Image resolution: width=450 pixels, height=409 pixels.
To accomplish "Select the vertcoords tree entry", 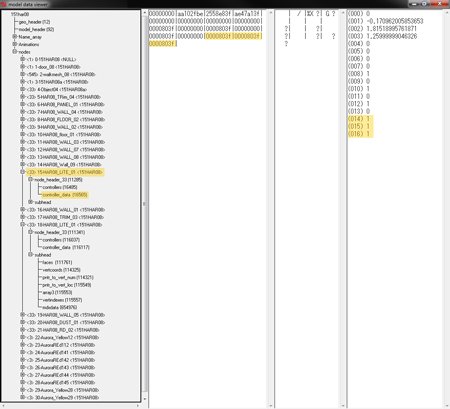I will pyautogui.click(x=61, y=270).
